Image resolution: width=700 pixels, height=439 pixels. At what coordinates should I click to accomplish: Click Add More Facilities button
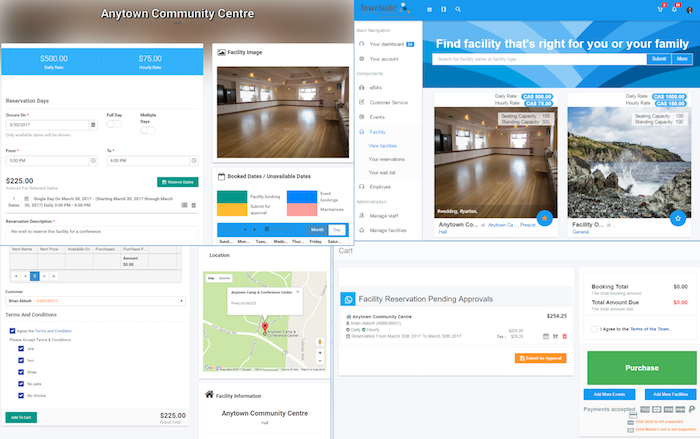tap(670, 394)
